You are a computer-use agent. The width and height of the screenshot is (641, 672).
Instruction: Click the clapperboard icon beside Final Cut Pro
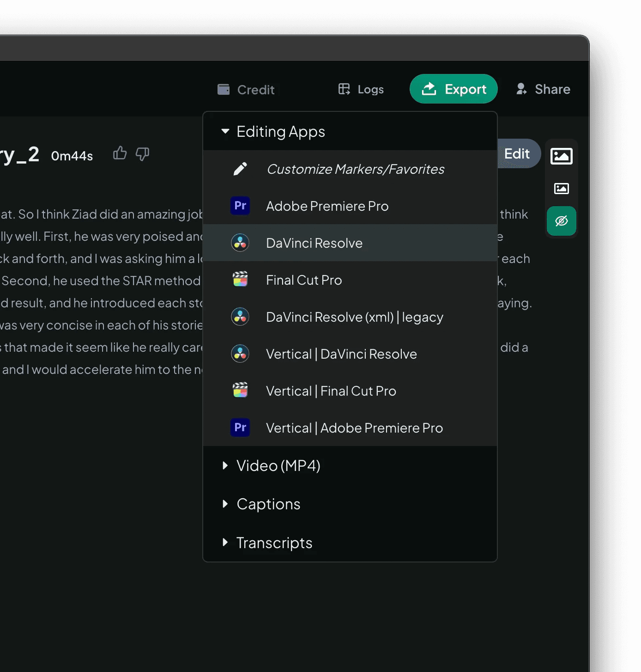(x=240, y=279)
